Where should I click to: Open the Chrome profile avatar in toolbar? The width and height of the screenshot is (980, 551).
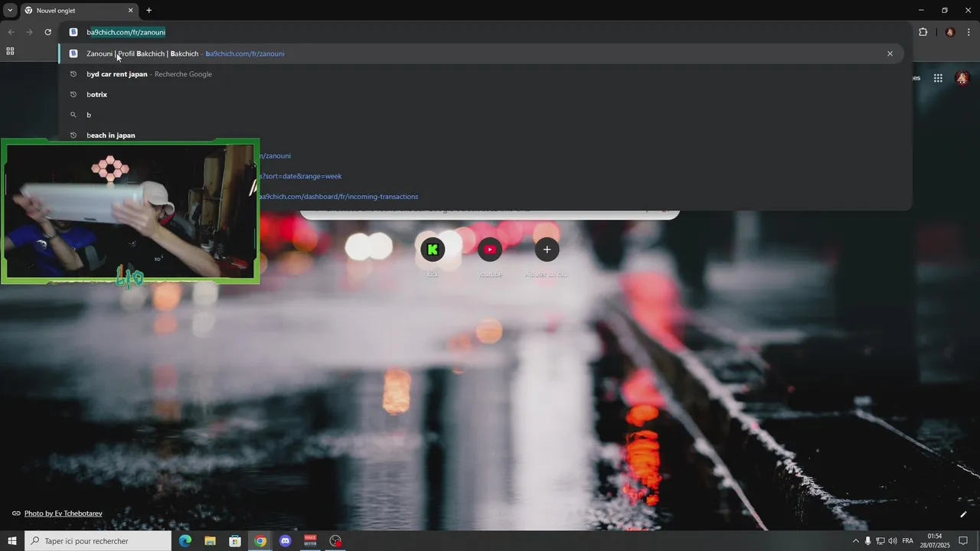(x=950, y=32)
